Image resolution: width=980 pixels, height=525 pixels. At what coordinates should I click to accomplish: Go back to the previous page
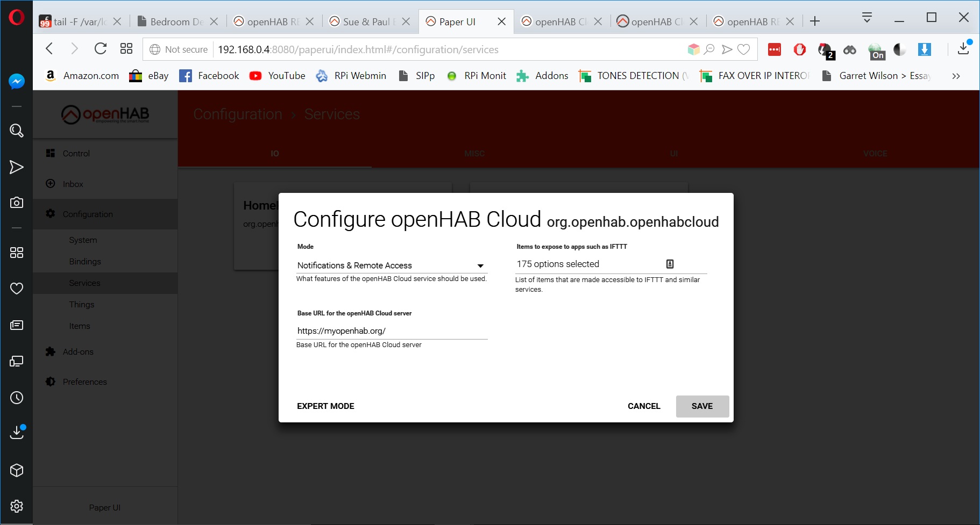(x=49, y=49)
